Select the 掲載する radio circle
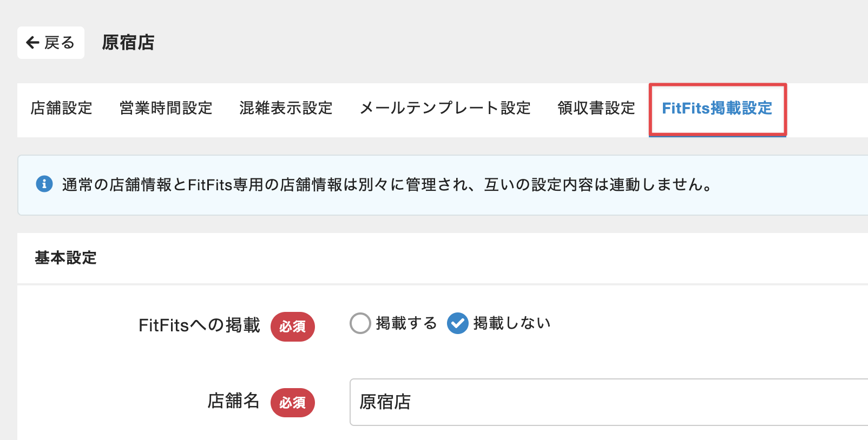868x440 pixels. pos(360,323)
